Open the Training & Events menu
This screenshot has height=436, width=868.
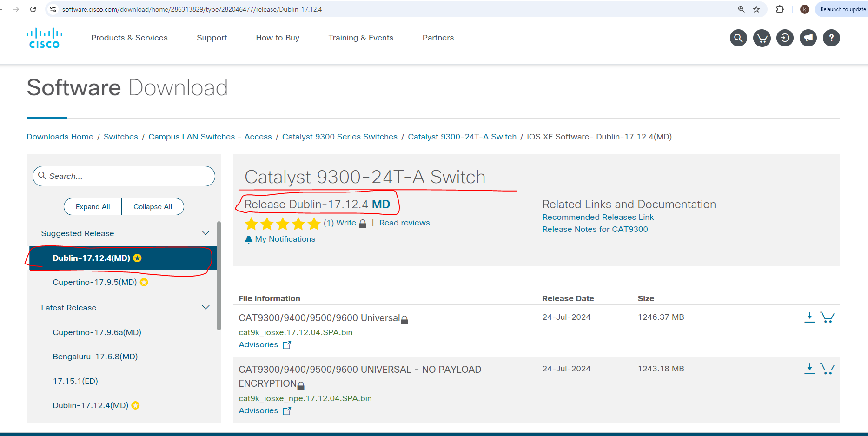click(361, 38)
